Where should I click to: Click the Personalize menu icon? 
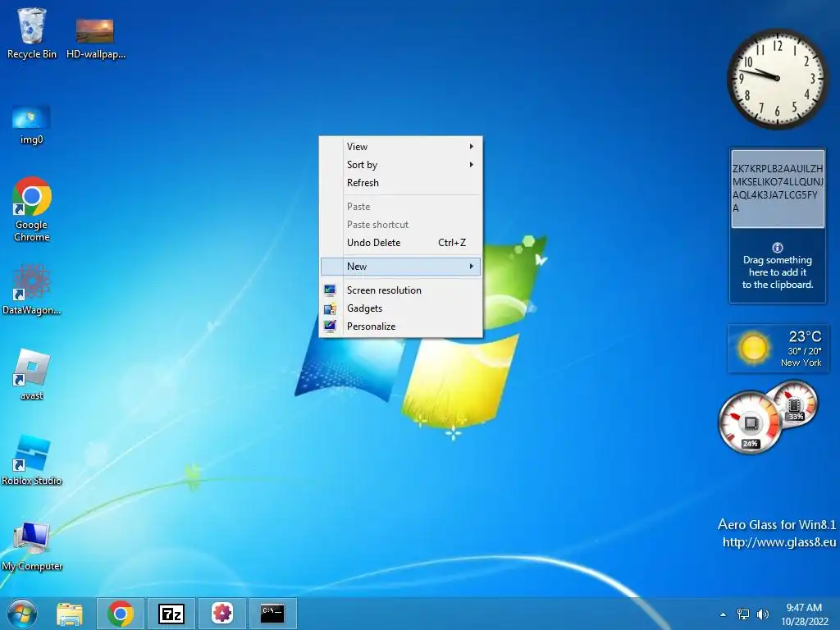tap(330, 326)
